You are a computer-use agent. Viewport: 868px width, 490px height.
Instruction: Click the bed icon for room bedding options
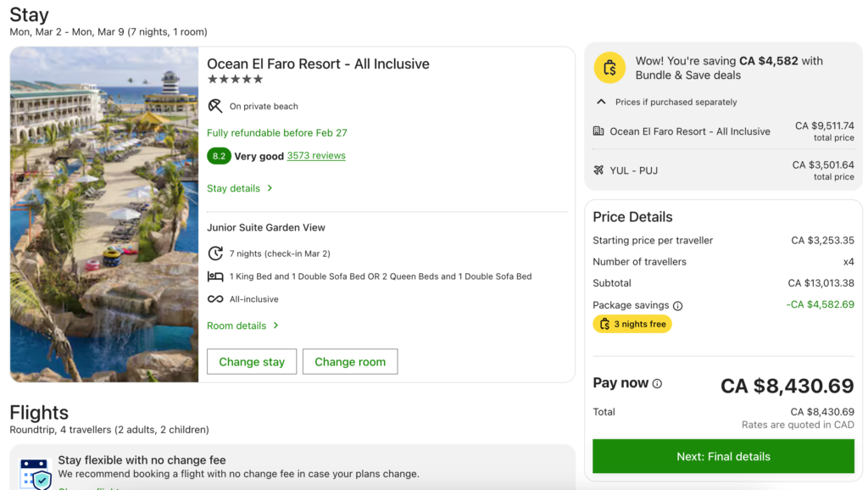tap(214, 276)
